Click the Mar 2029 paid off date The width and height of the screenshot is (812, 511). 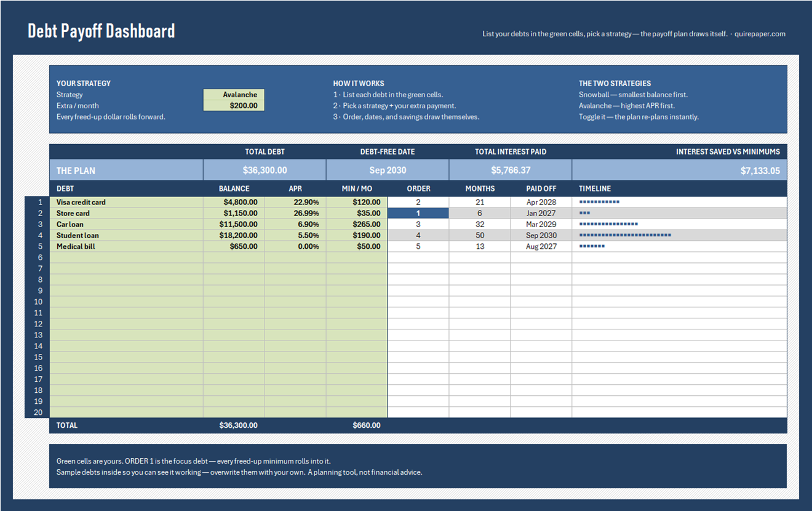[x=541, y=224]
